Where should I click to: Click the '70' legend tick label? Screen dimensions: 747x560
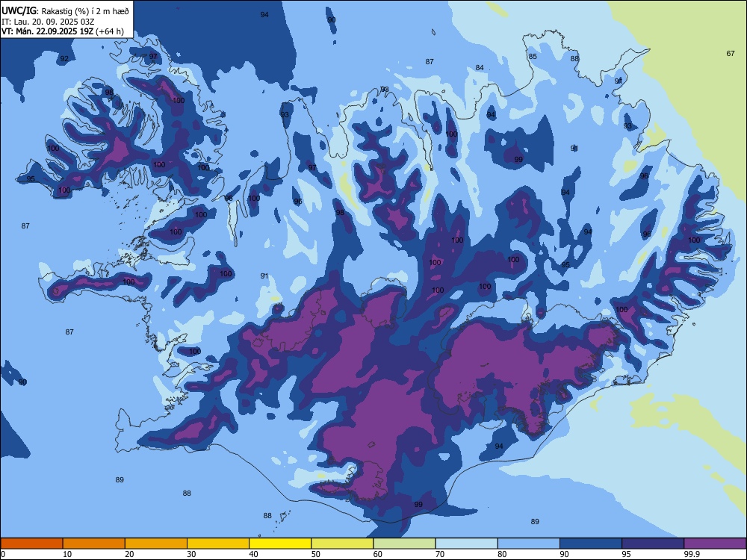coord(440,554)
